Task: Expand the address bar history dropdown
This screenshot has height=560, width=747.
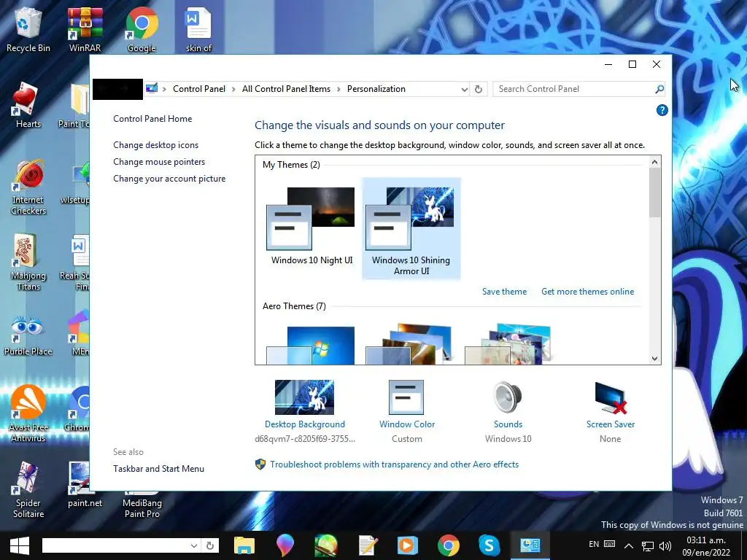Action: point(464,89)
